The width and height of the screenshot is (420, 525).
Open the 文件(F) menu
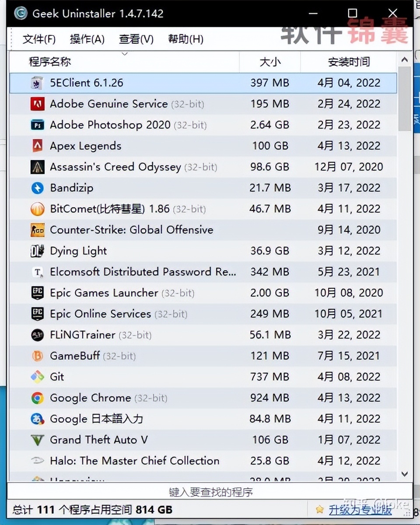pyautogui.click(x=39, y=39)
